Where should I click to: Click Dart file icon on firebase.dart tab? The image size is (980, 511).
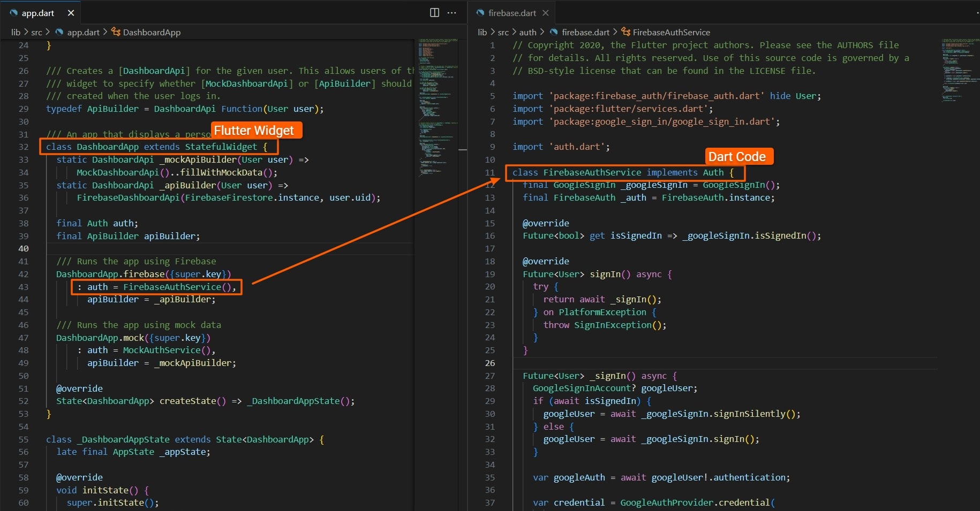(x=480, y=13)
